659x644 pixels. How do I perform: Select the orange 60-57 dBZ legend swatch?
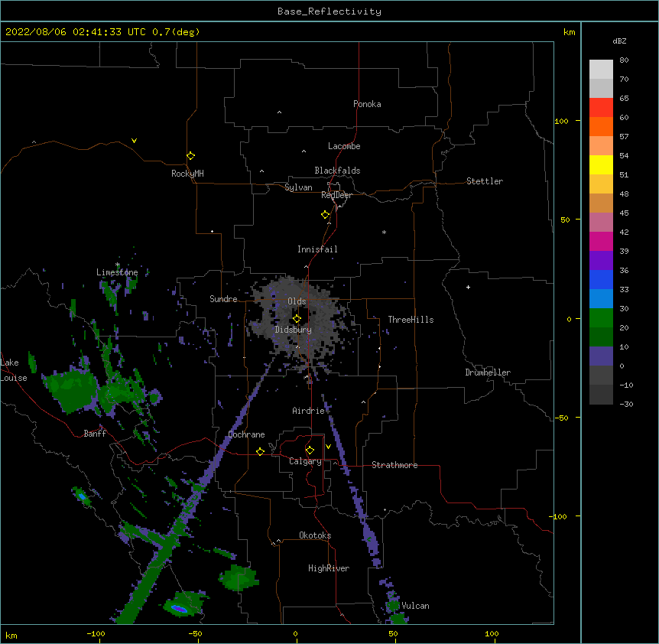pos(601,126)
